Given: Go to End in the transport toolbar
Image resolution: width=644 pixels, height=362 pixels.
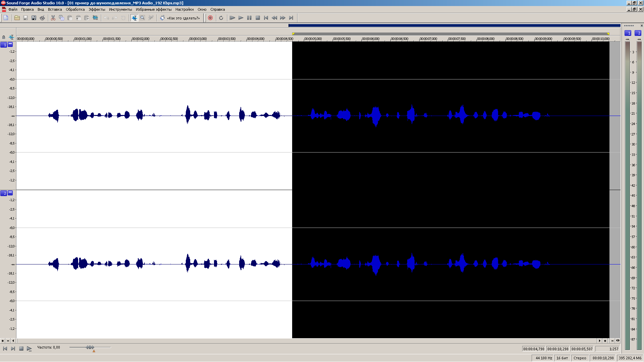Looking at the screenshot, I should point(291,18).
